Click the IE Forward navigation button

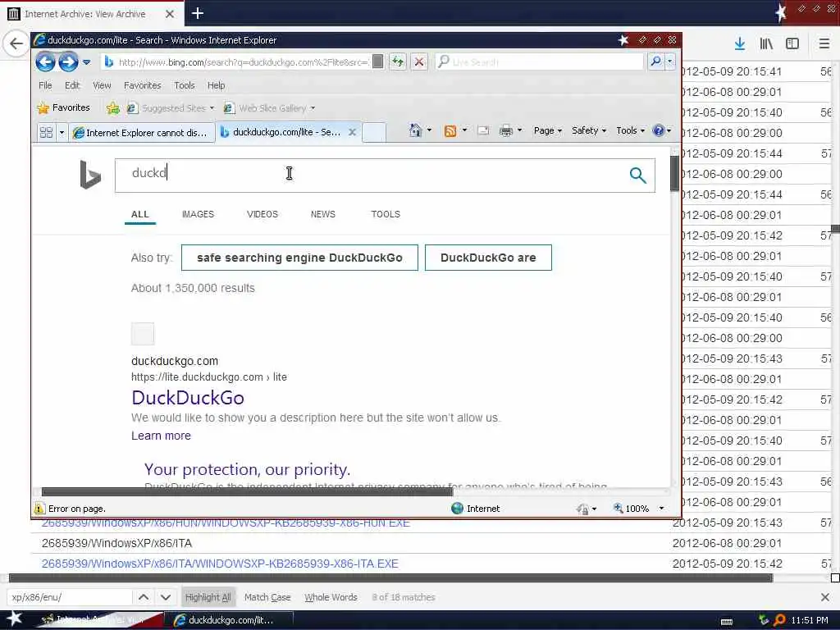pos(68,62)
